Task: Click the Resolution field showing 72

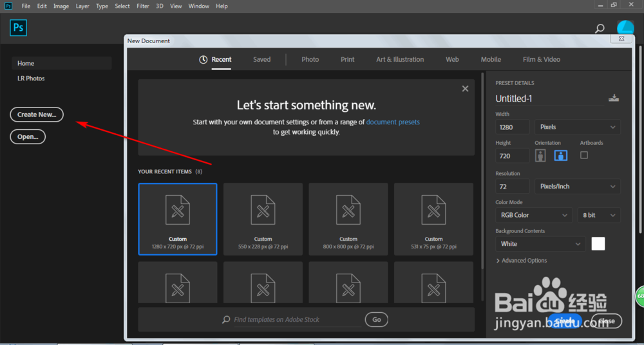Action: click(x=513, y=187)
